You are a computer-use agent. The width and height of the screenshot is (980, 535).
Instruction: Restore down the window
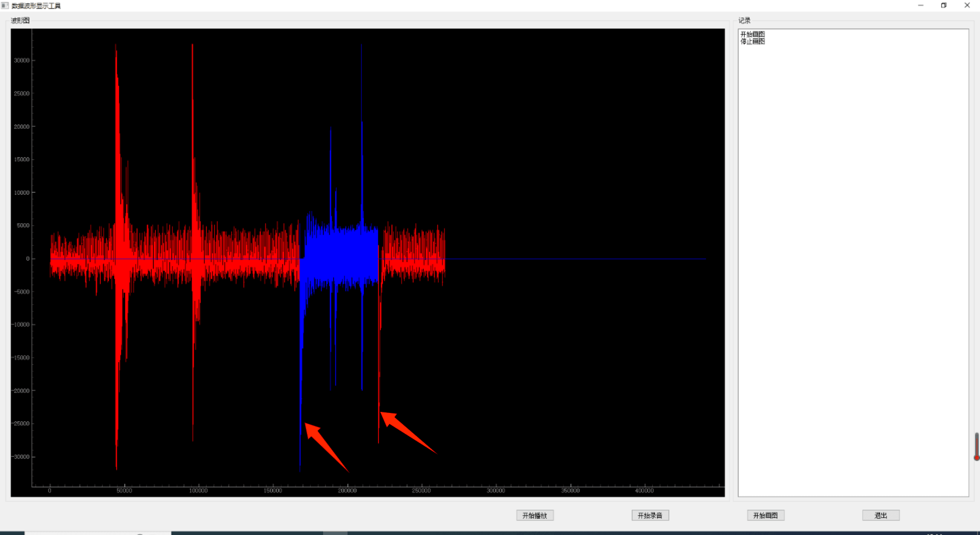(943, 6)
